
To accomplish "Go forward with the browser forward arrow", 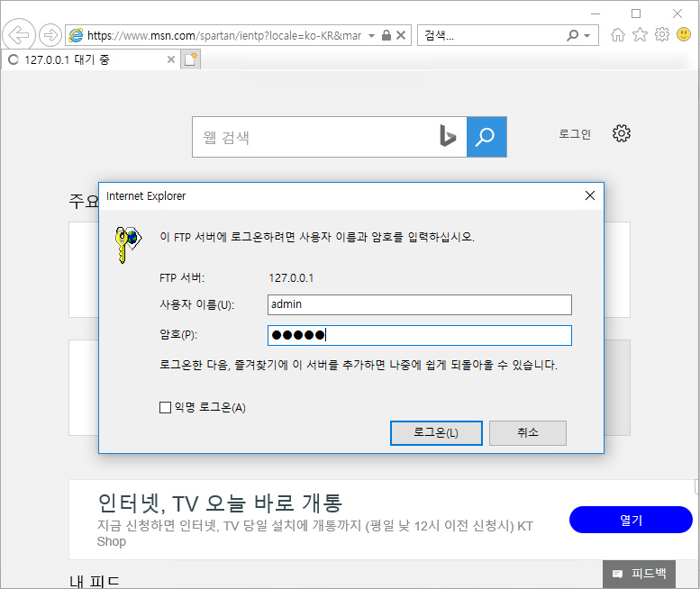I will [50, 35].
